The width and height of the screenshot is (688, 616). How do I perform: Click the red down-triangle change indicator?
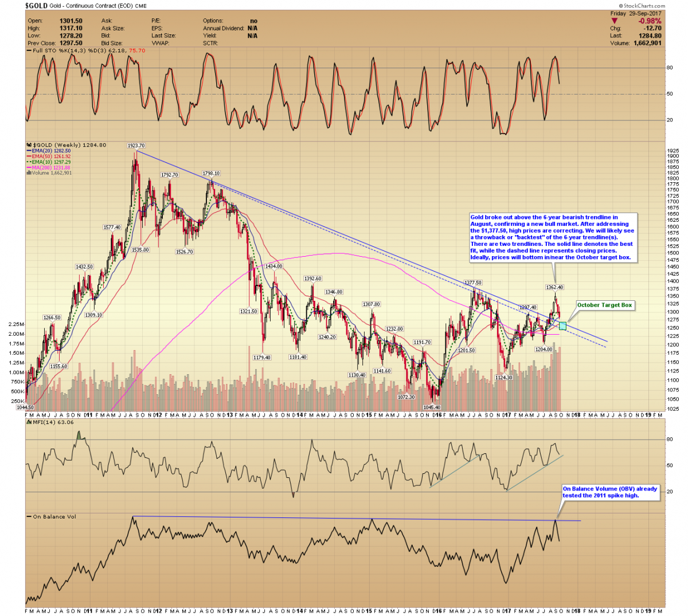click(x=615, y=21)
